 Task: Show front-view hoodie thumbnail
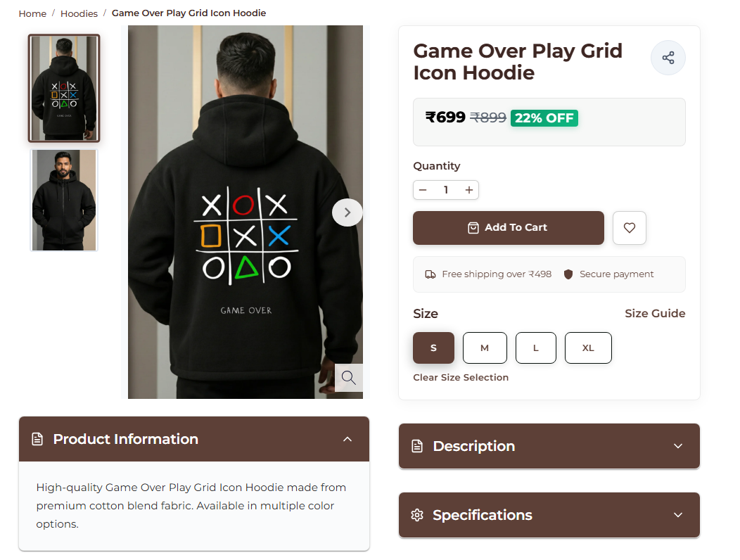tap(64, 200)
